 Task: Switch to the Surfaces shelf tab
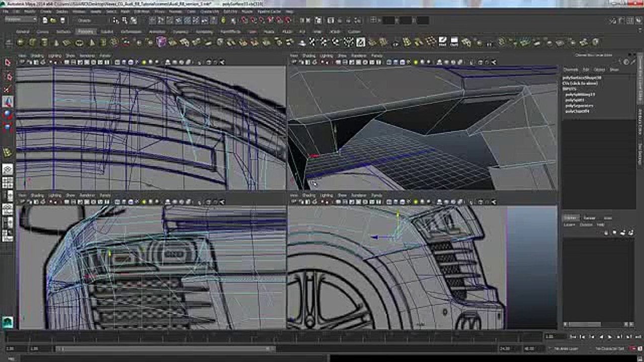click(63, 31)
